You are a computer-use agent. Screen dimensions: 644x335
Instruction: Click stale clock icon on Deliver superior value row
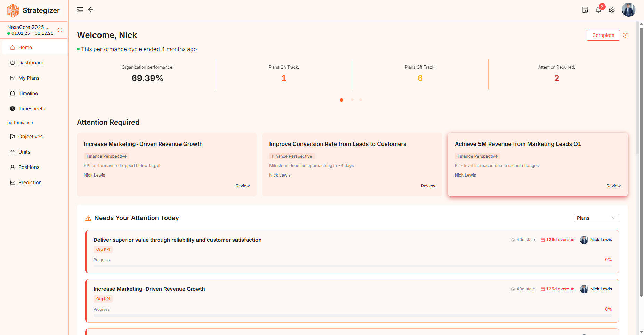coord(513,240)
